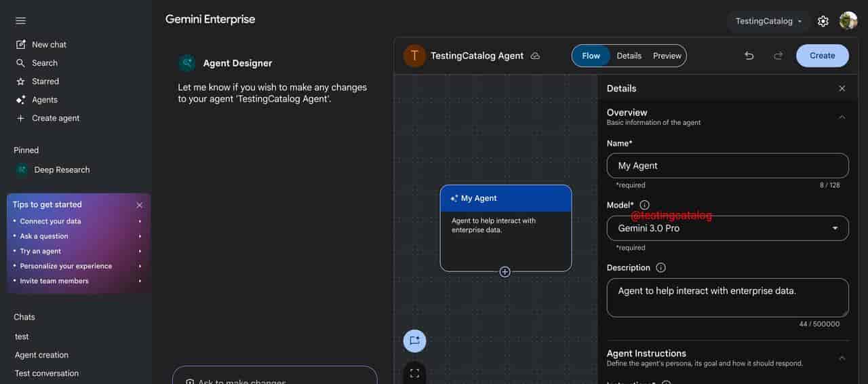This screenshot has height=384, width=868.
Task: Collapse the Agent Instructions section
Action: coord(842,358)
